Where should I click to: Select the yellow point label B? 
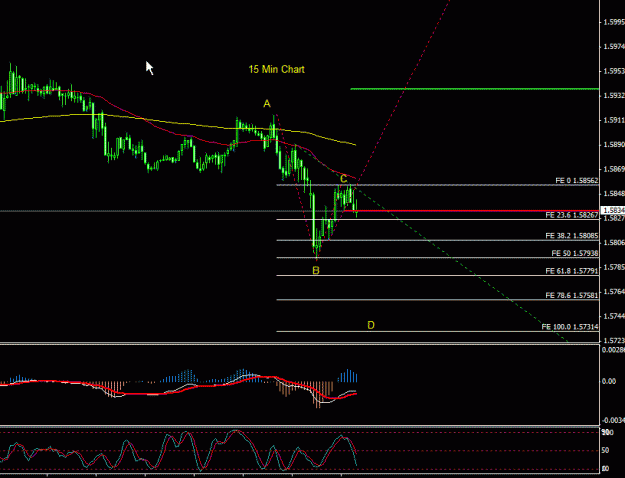[x=316, y=271]
